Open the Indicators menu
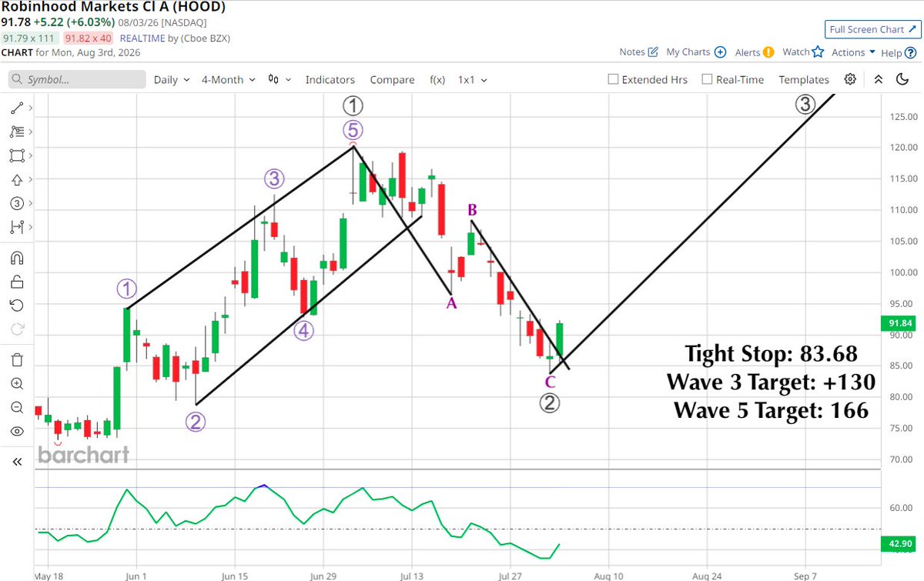 pyautogui.click(x=330, y=79)
